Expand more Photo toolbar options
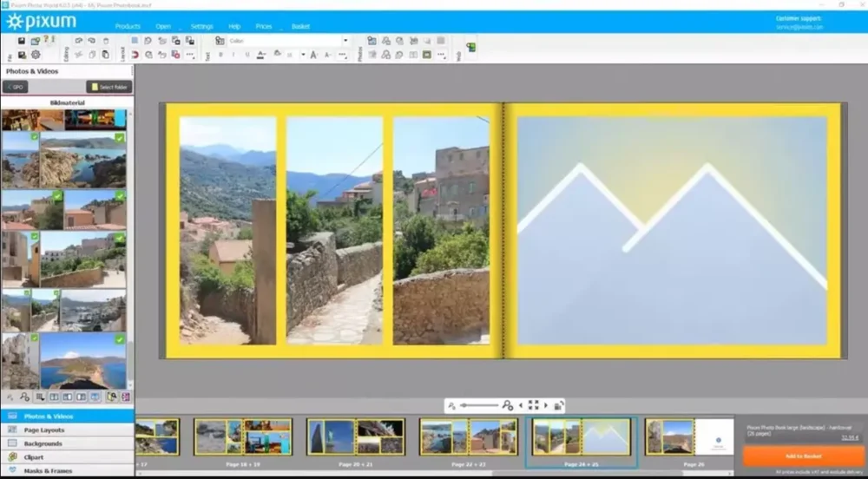 click(x=442, y=55)
